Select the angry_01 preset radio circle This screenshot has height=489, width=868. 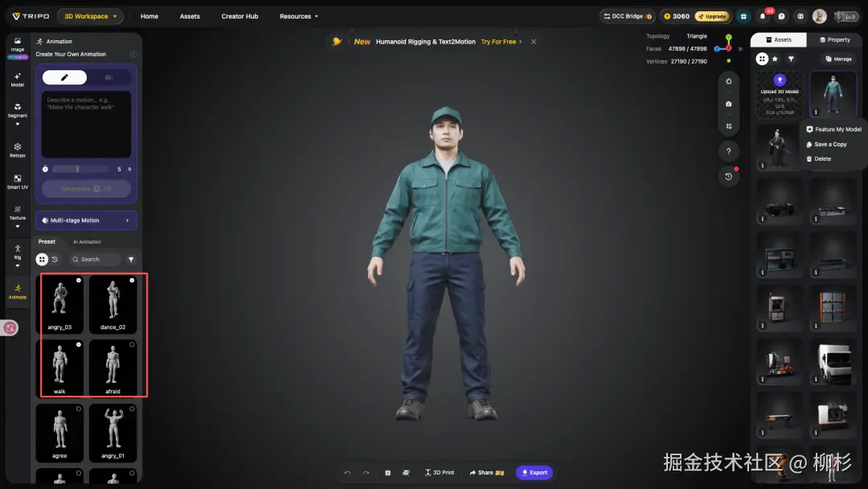pyautogui.click(x=132, y=409)
